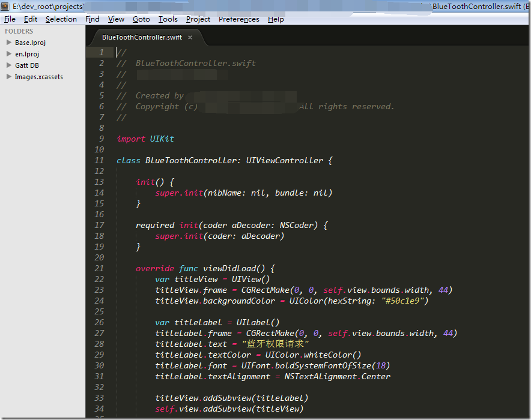This screenshot has width=531, height=420.
Task: Click 'backgroundColor' on line 24
Action: pos(239,301)
